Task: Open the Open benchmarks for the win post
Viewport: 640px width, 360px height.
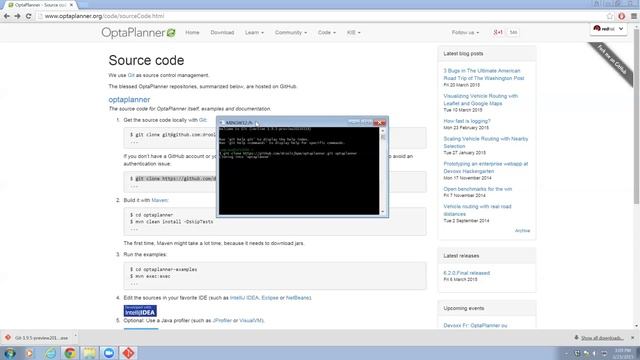Action: 478,189
